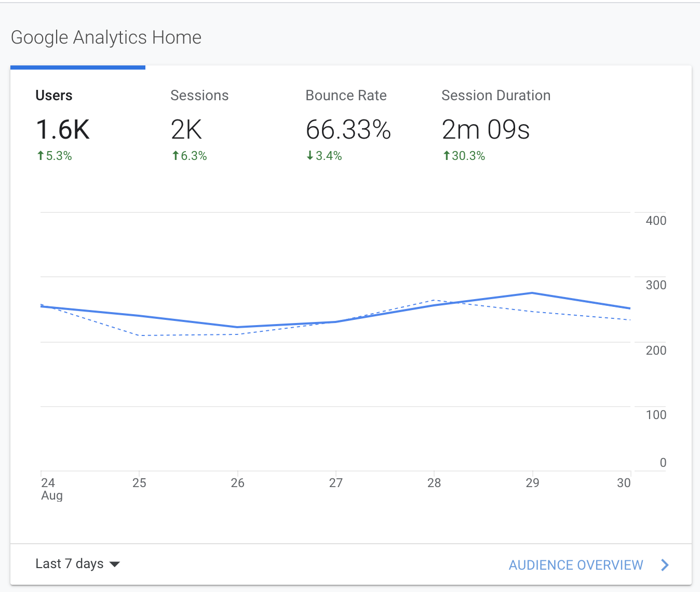The width and height of the screenshot is (700, 592).
Task: Click the 2K sessions value
Action: point(186,129)
